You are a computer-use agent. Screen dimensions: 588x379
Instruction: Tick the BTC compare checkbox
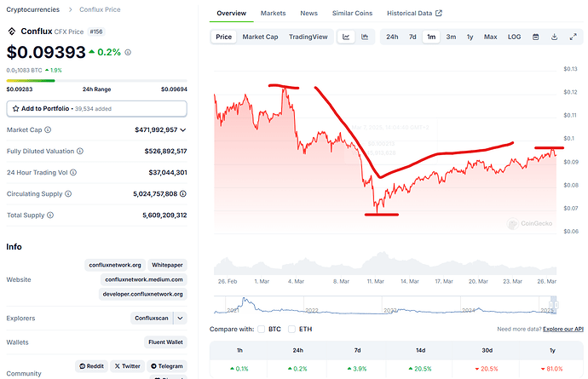pyautogui.click(x=262, y=329)
